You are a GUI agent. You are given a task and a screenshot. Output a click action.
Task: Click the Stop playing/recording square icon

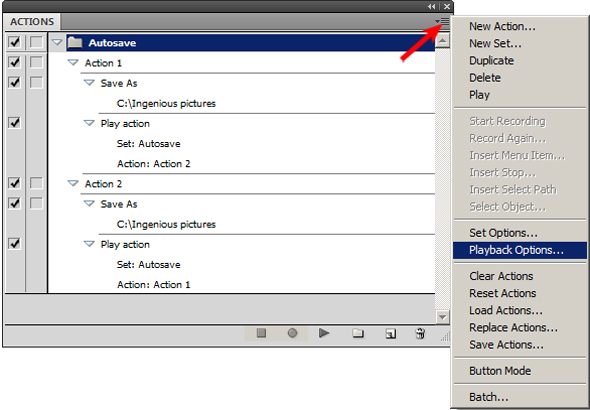point(261,333)
